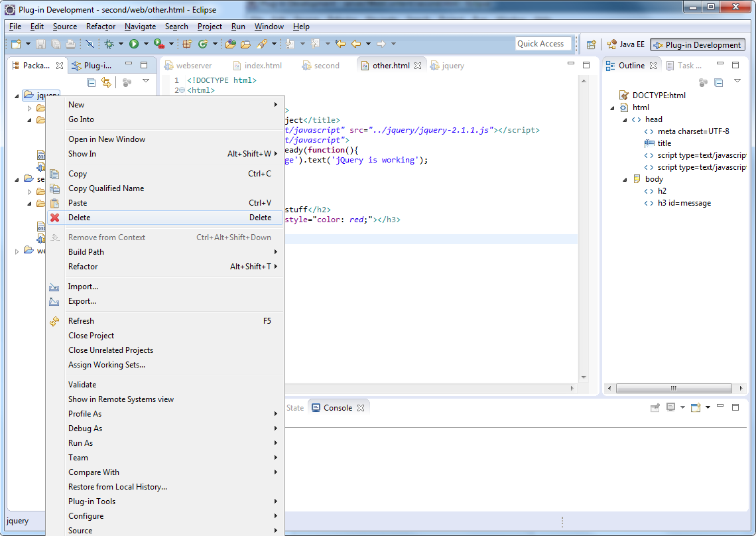Choose Refresh in the context menu
Image resolution: width=756 pixels, height=536 pixels.
tap(165, 321)
